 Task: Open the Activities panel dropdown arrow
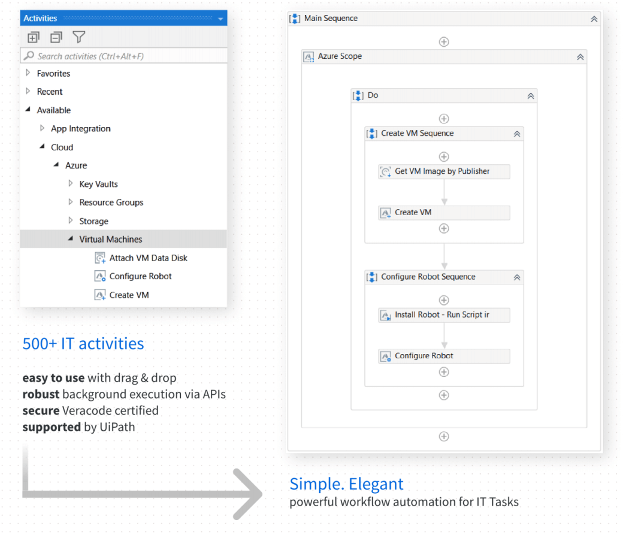220,19
